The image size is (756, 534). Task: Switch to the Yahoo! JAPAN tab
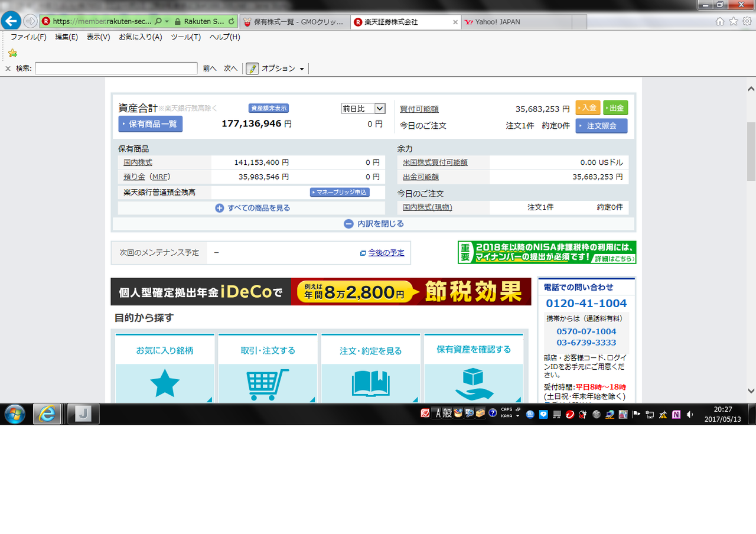pyautogui.click(x=516, y=22)
